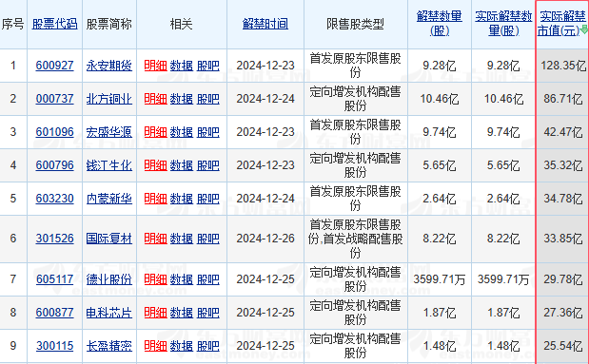This screenshot has height=364, width=589.
Task: Open 数据 for 内蒙新华 row
Action: 182,199
